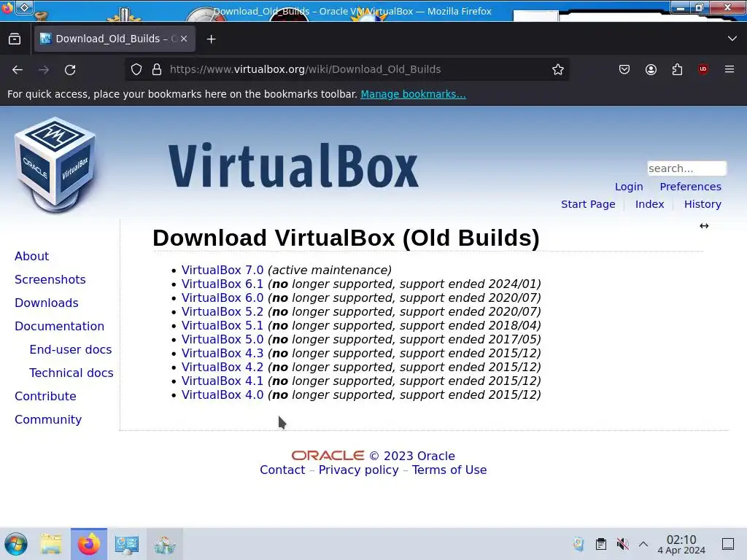
Task: Open the Downloads sidebar link
Action: [x=46, y=303]
